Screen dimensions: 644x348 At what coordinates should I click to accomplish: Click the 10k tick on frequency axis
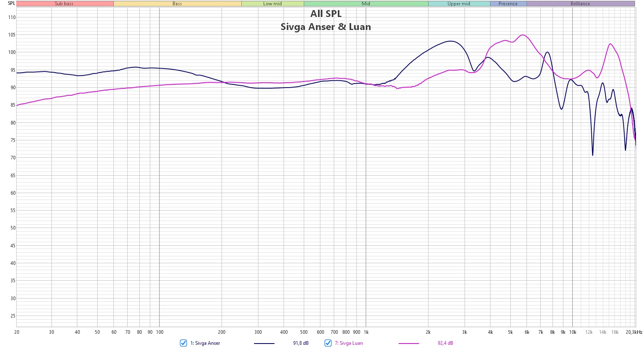(573, 332)
